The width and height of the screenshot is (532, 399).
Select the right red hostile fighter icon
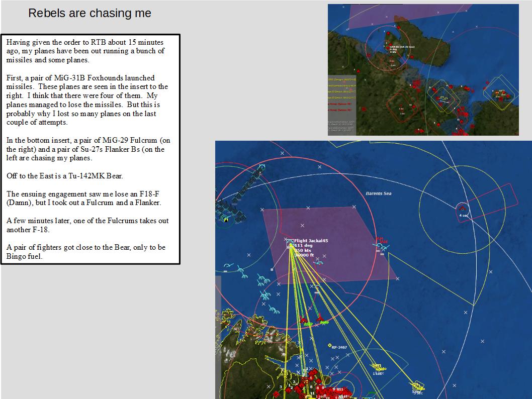click(320, 318)
